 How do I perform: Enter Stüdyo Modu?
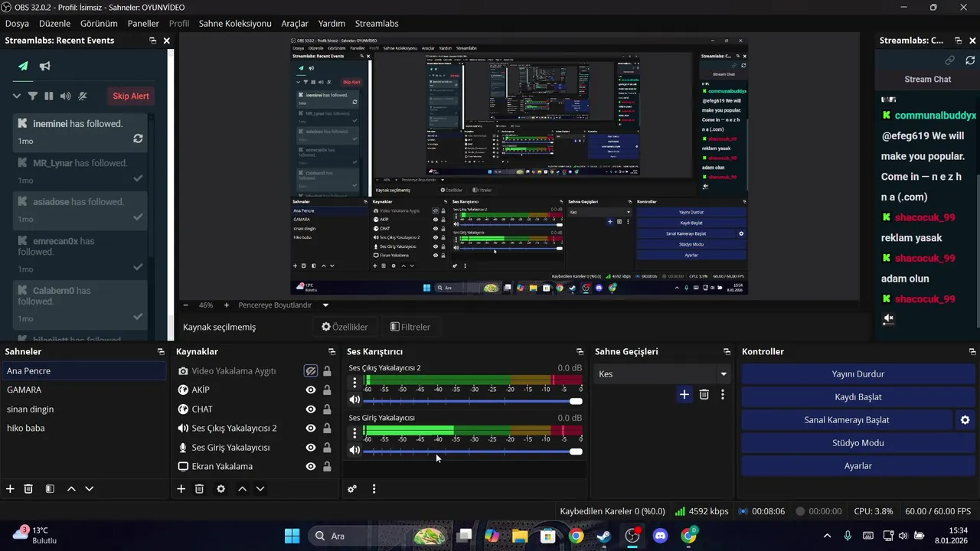point(857,442)
